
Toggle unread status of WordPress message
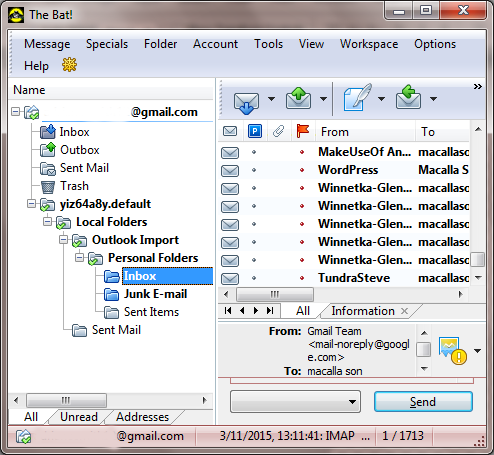click(230, 171)
